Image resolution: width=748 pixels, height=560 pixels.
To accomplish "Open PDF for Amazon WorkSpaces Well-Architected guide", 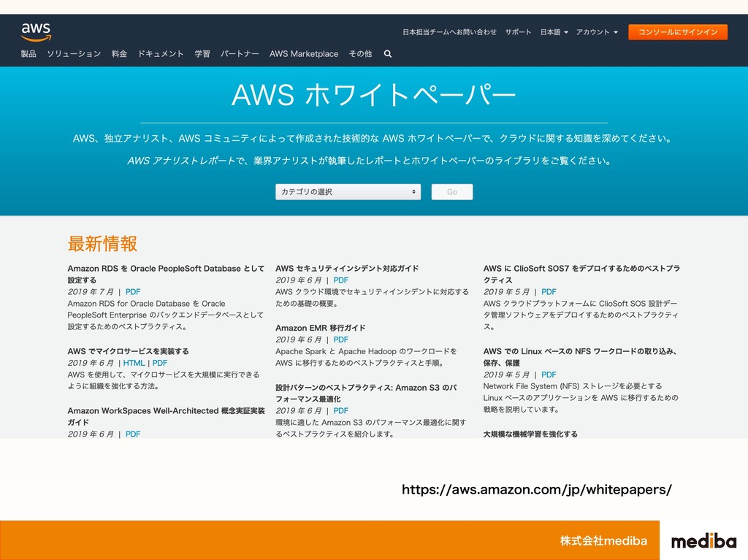I will [x=133, y=434].
